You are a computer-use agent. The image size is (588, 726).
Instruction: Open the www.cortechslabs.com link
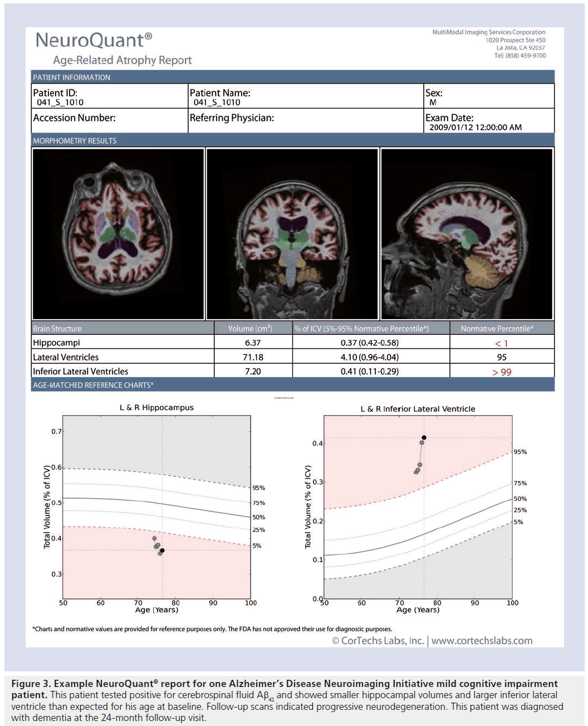click(482, 641)
